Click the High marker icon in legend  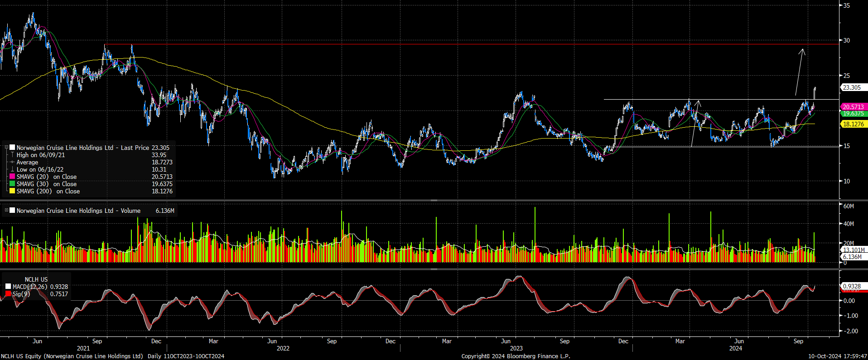click(13, 155)
